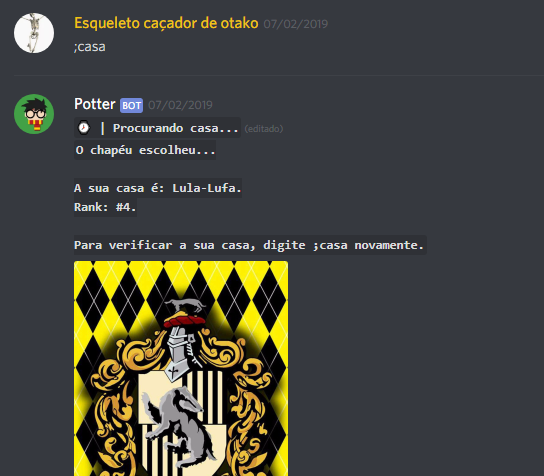This screenshot has width=544, height=476.
Task: Open the skeleton user avatar
Action: [34, 33]
